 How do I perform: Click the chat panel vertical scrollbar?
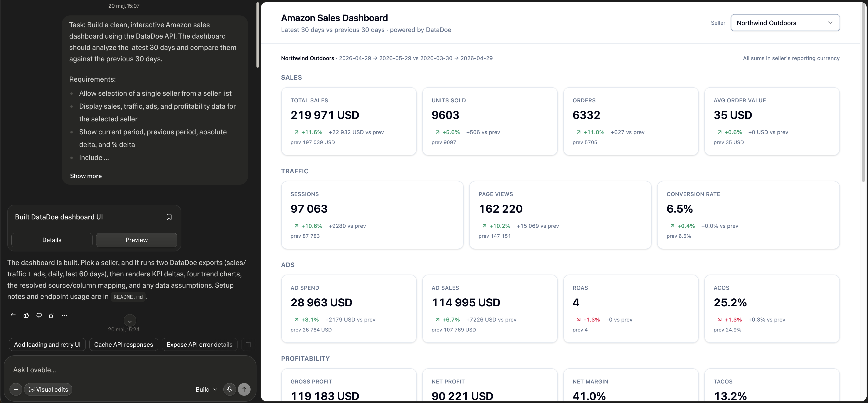point(258,35)
